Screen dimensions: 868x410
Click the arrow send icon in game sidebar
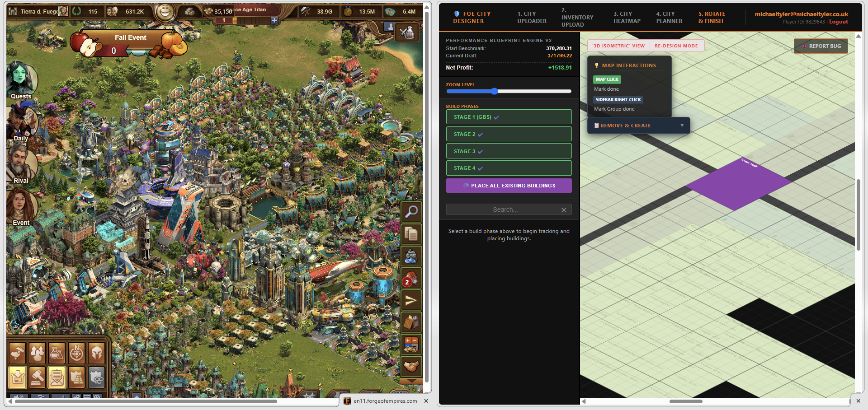coord(411,300)
